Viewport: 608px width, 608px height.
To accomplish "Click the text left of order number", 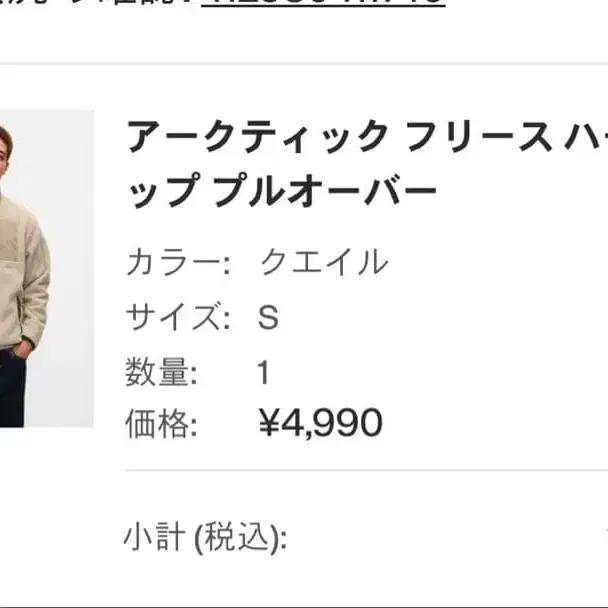I will click(x=97, y=3).
